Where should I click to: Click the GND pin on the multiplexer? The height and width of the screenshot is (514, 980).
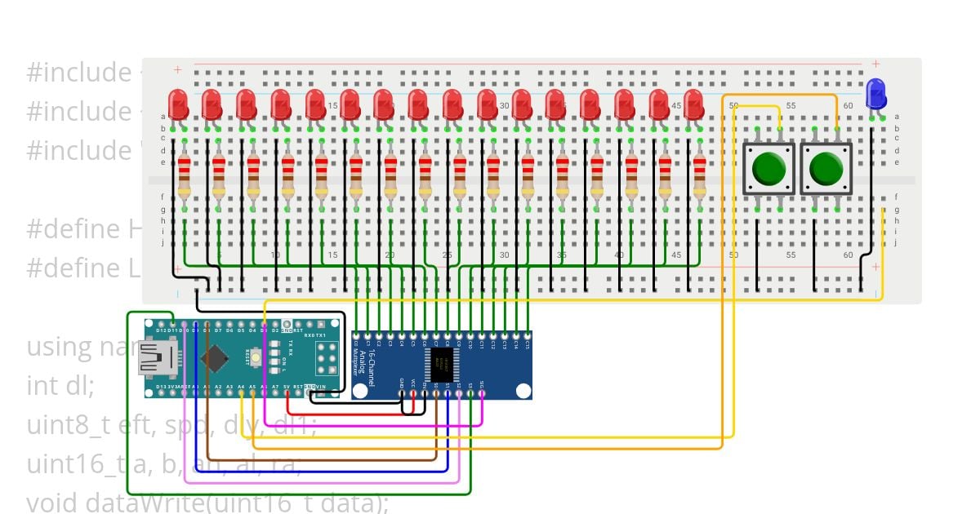(x=401, y=393)
